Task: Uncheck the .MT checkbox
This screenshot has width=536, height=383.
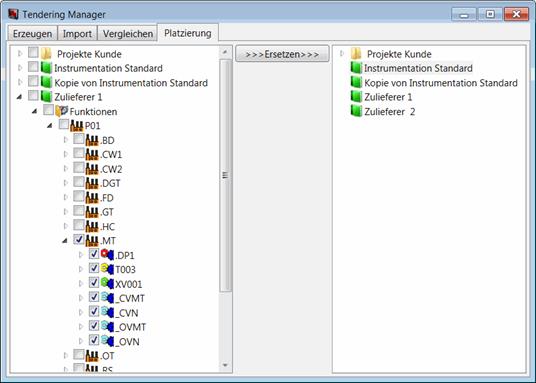Action: tap(79, 240)
